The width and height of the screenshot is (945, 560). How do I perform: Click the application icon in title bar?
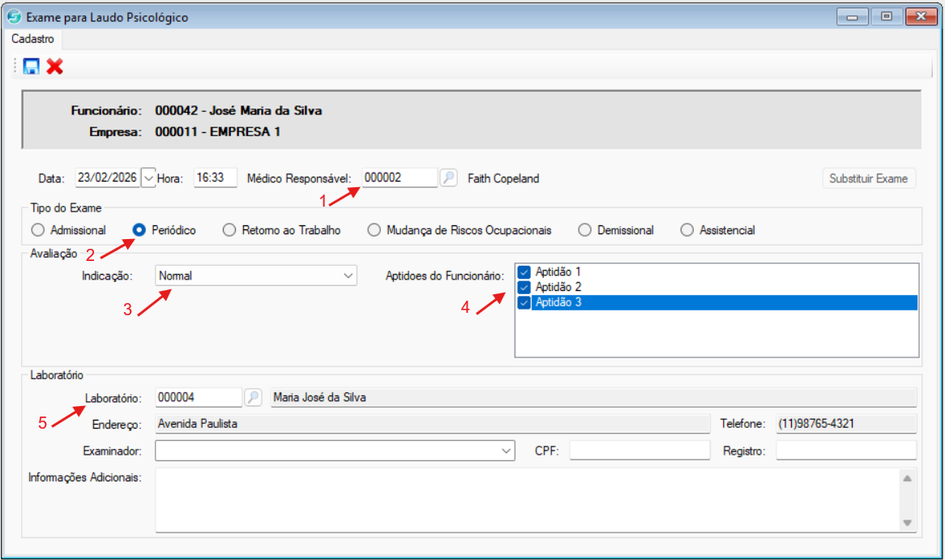pos(13,16)
